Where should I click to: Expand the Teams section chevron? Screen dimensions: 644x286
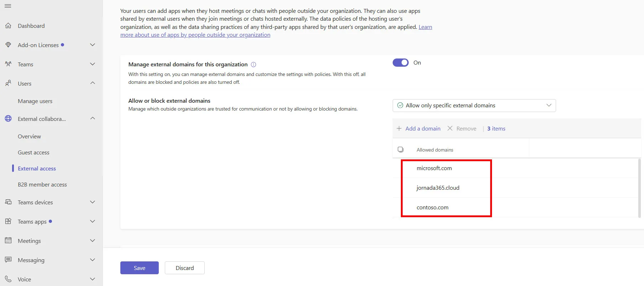(93, 64)
